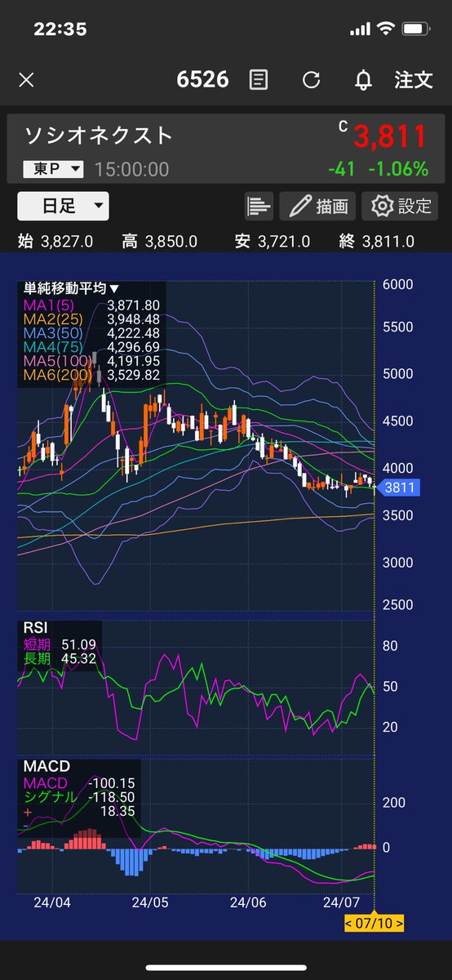The width and height of the screenshot is (452, 980).
Task: Tap the Wi-Fi status icon
Action: point(385,29)
